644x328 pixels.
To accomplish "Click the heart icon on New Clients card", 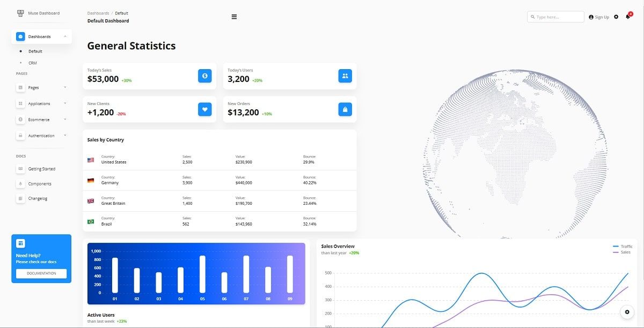I will point(204,109).
